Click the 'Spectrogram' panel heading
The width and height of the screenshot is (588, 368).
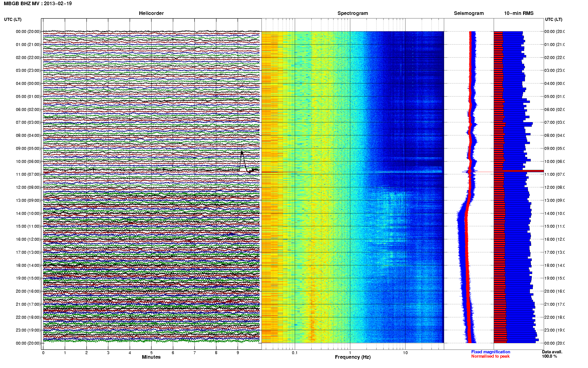[x=353, y=13]
